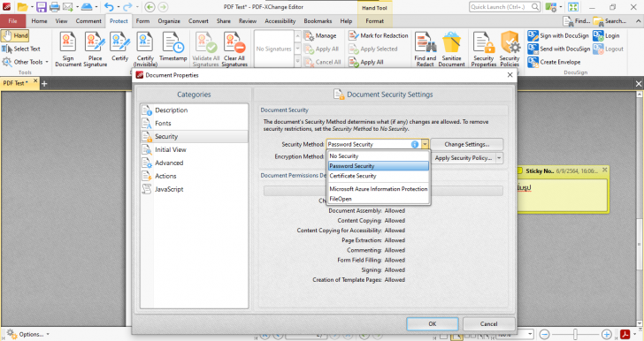Click the info icon in Security Method box
This screenshot has height=341, width=644.
coord(415,145)
